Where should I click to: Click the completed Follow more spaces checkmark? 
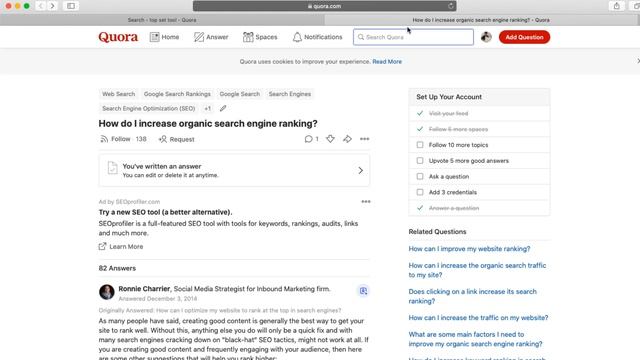point(420,129)
